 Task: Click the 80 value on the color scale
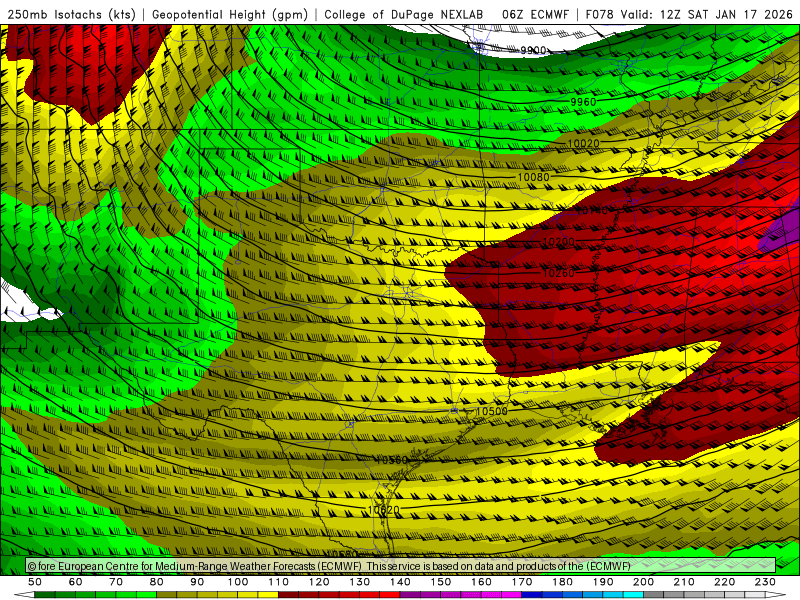tap(157, 582)
